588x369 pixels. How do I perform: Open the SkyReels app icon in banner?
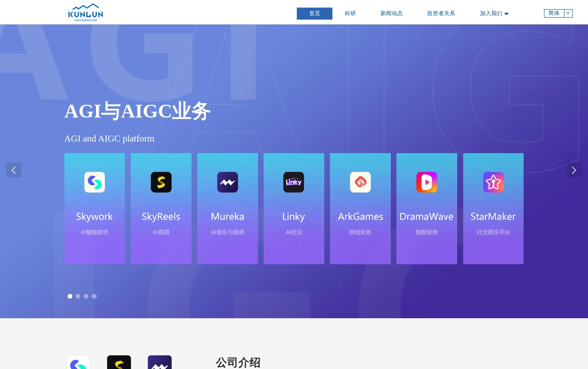[x=161, y=182]
